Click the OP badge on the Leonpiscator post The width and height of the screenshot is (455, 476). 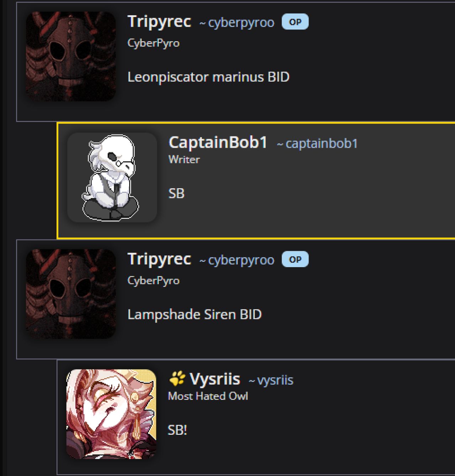(x=295, y=22)
